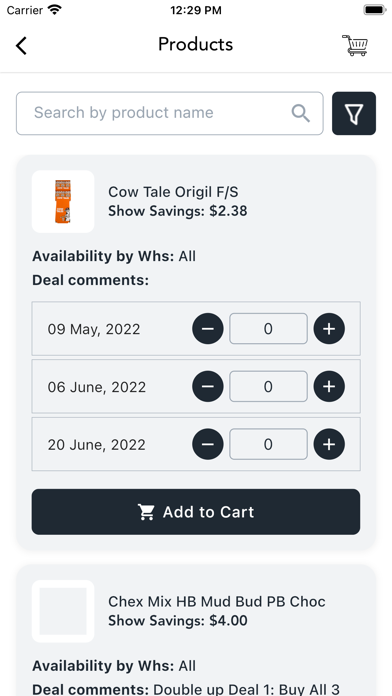The image size is (392, 696).
Task: Open the shopping cart icon
Action: pos(355,45)
